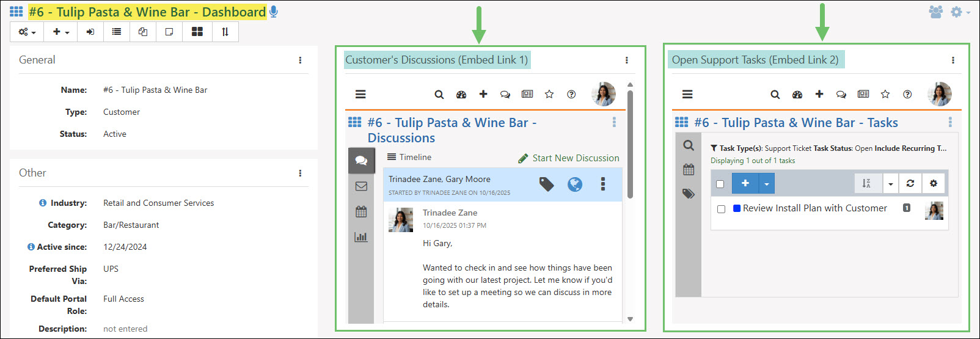The width and height of the screenshot is (980, 339).
Task: Click the up-down sort arrows toolbar icon
Action: tap(225, 32)
